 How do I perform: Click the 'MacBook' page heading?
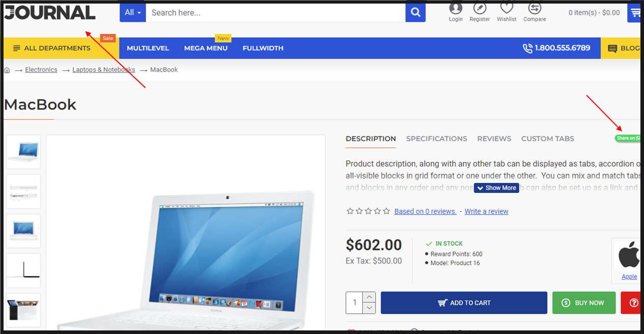pyautogui.click(x=40, y=104)
